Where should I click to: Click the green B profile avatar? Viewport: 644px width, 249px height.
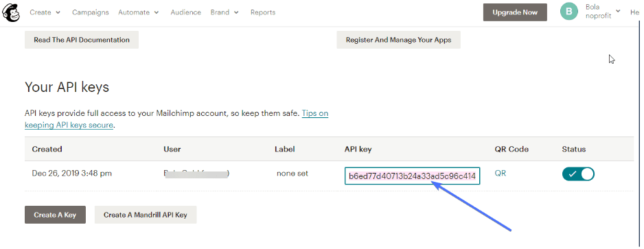[569, 12]
